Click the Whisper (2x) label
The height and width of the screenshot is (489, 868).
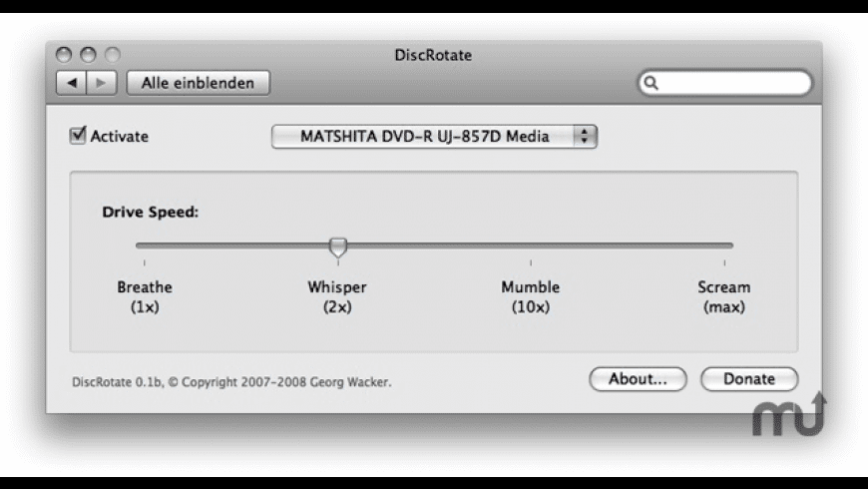click(337, 296)
